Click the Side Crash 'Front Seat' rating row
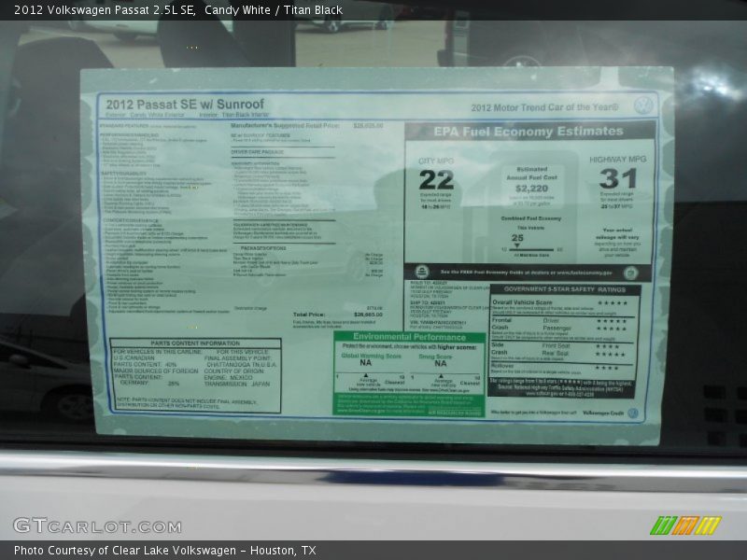The width and height of the screenshot is (747, 560). point(582,346)
